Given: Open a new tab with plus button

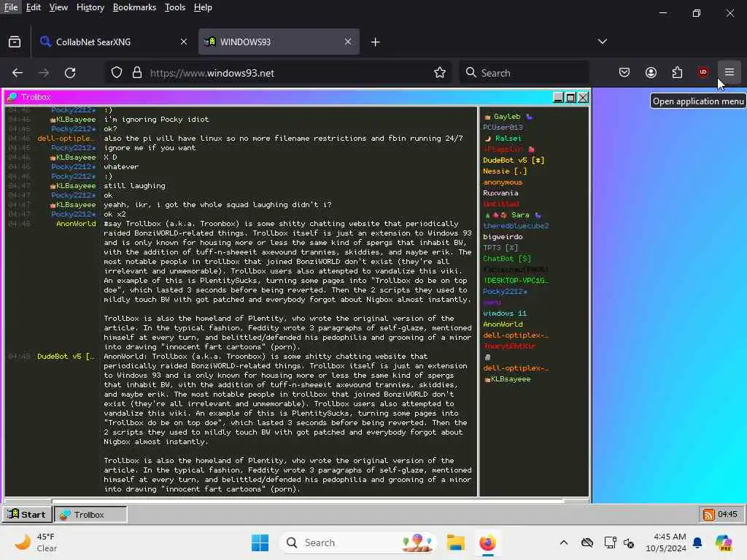Looking at the screenshot, I should [x=375, y=42].
